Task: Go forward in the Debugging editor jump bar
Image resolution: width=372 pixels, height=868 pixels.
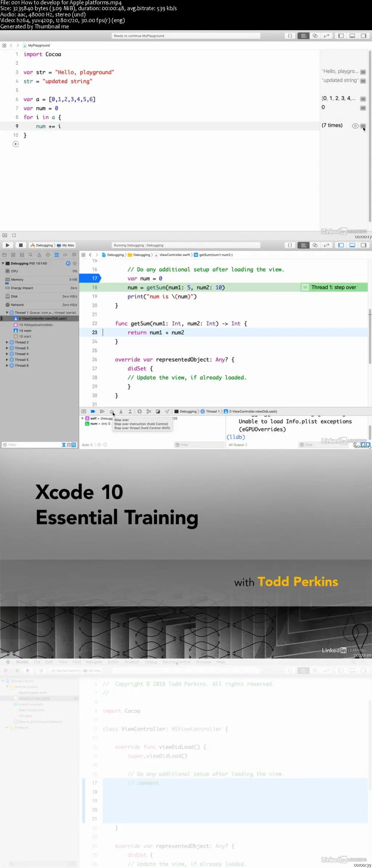Action: pos(97,255)
